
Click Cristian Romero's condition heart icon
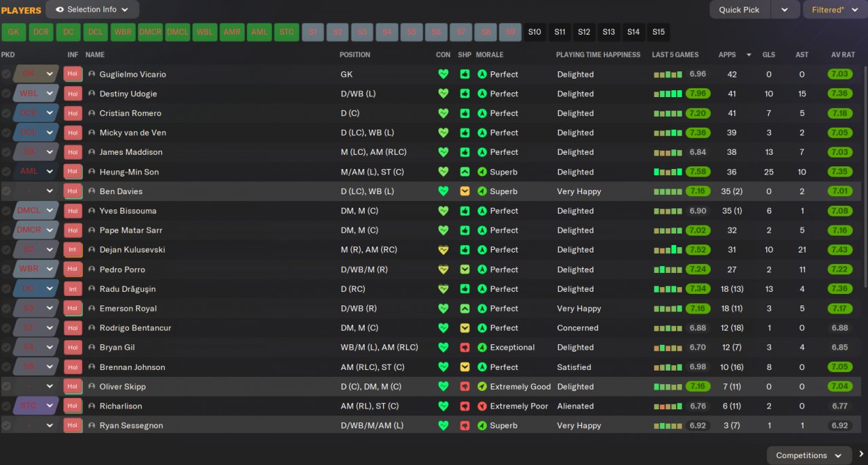[443, 113]
